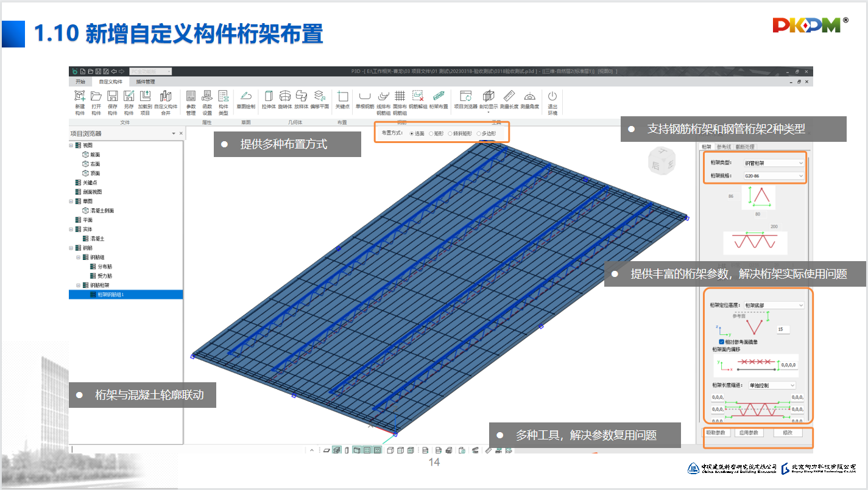868x490 pixels.
Task: Click the 应用参数 button
Action: (749, 433)
